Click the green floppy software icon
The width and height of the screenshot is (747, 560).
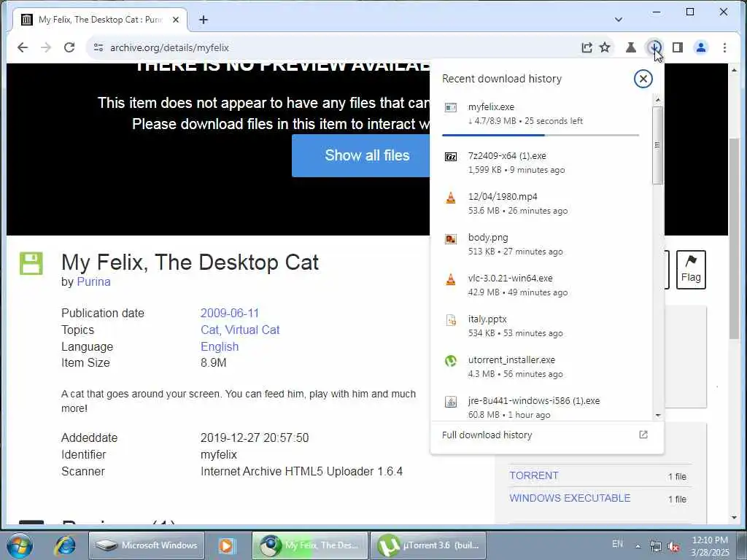(x=31, y=263)
